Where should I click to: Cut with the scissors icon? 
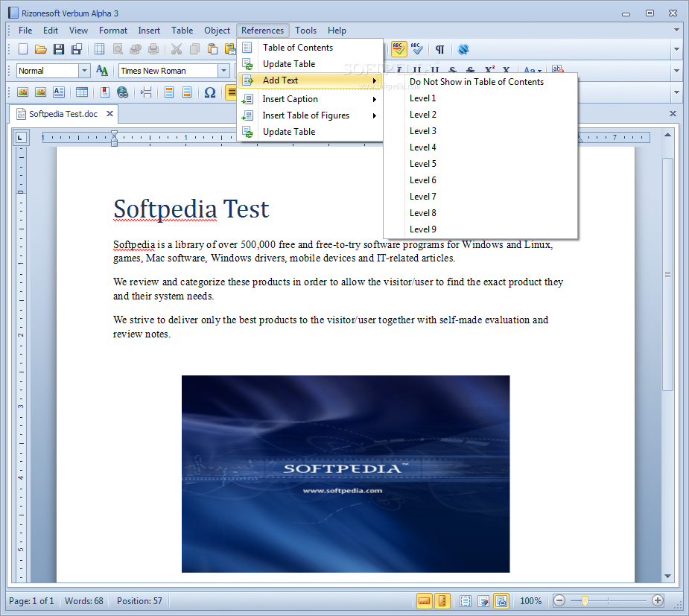pos(177,48)
